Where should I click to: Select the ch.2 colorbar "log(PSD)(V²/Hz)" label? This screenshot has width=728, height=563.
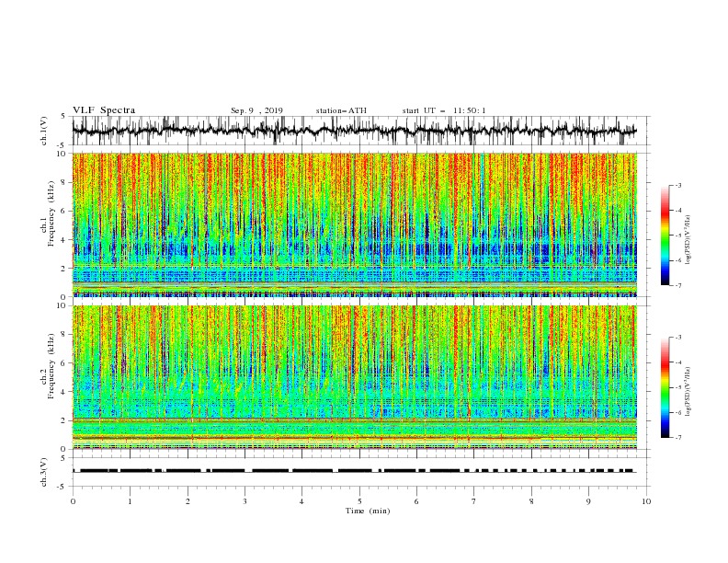[x=688, y=392]
